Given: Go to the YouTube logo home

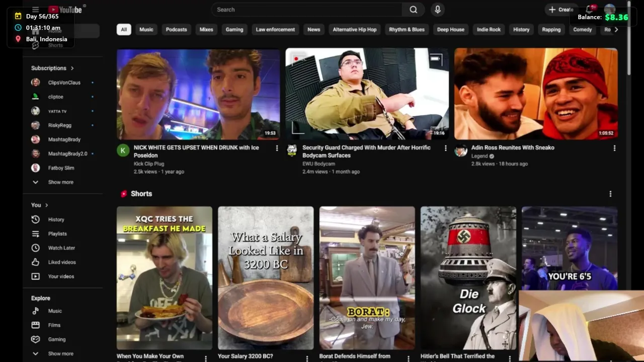Looking at the screenshot, I should (x=65, y=10).
